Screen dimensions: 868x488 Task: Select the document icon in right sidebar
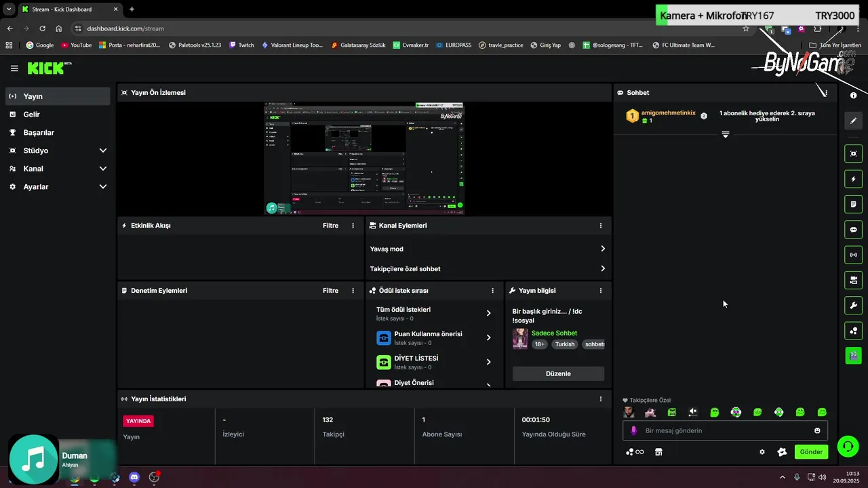click(x=853, y=204)
